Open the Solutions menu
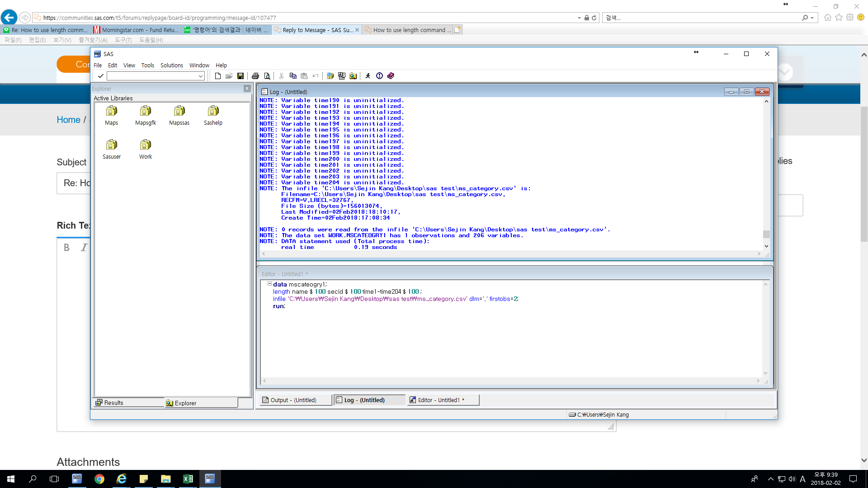This screenshot has width=868, height=488. (x=171, y=66)
